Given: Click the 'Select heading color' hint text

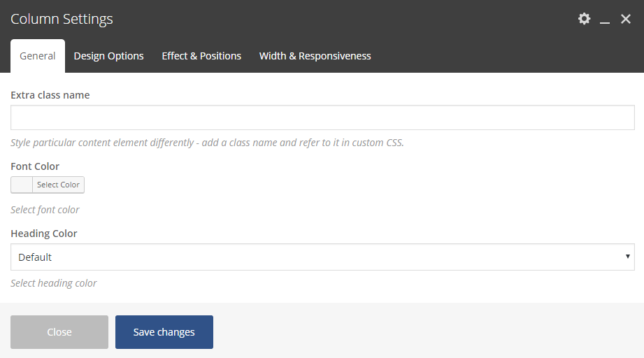Looking at the screenshot, I should point(54,283).
